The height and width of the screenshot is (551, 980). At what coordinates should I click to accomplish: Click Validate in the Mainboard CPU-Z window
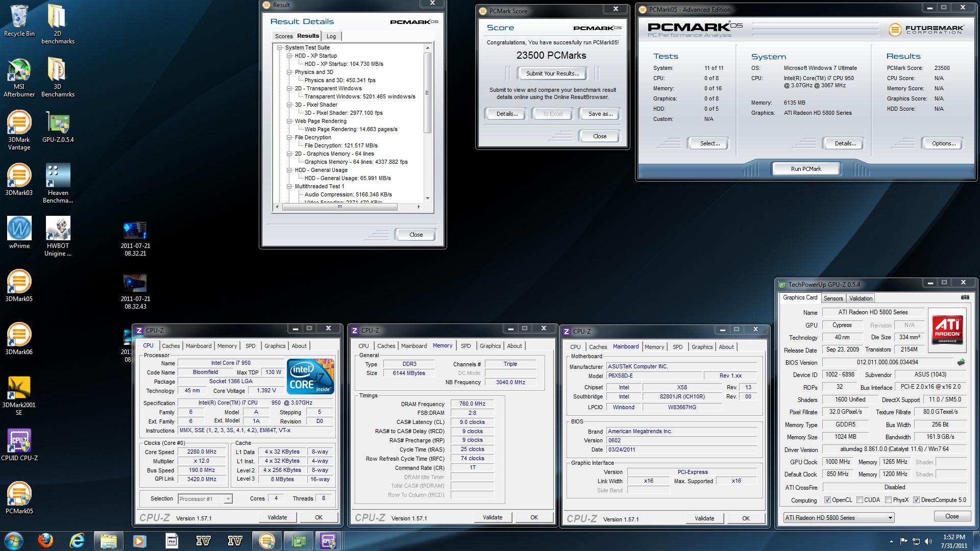click(x=704, y=518)
